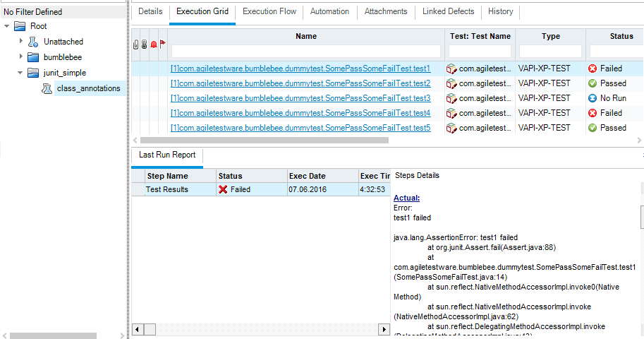The width and height of the screenshot is (644, 339).
Task: Expand the bumblebee folder node
Action: pos(21,57)
